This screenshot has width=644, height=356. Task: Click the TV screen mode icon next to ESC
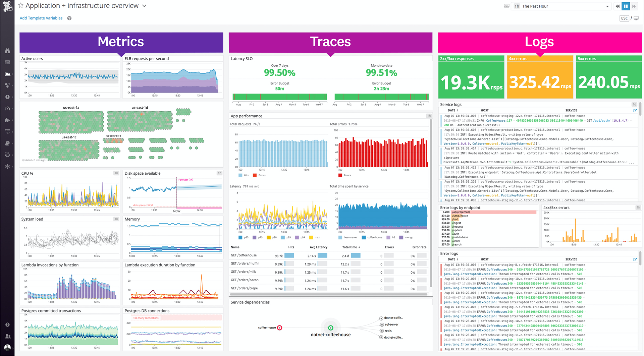click(x=636, y=18)
